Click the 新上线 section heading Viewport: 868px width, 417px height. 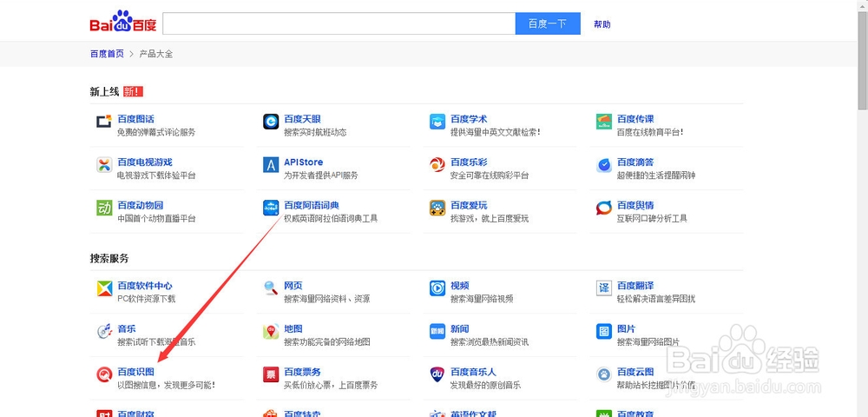pos(104,92)
